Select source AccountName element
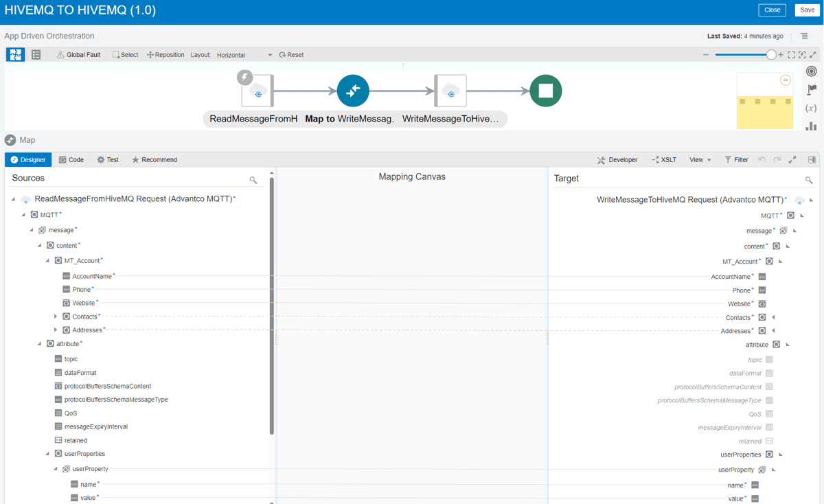 click(93, 276)
